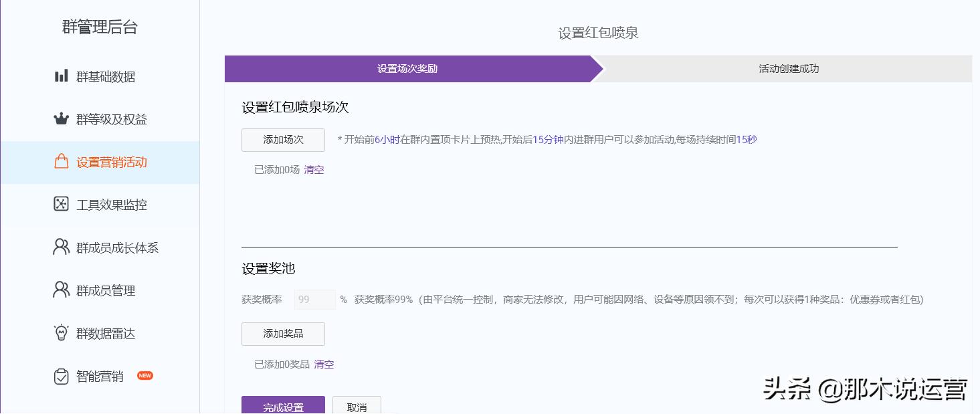980x414 pixels.
Task: Click the 添加场次 button
Action: tap(282, 140)
